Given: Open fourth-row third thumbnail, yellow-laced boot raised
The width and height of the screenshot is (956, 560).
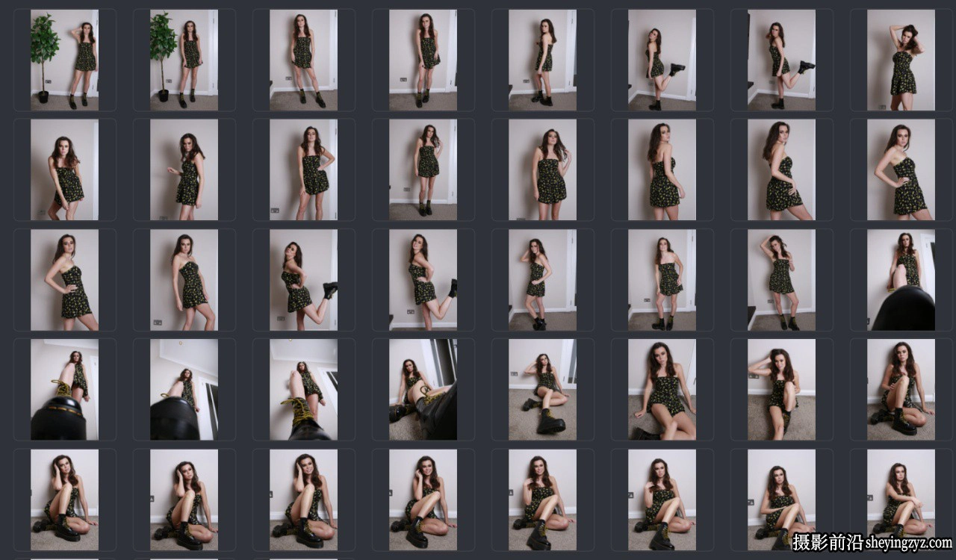Looking at the screenshot, I should (x=303, y=389).
